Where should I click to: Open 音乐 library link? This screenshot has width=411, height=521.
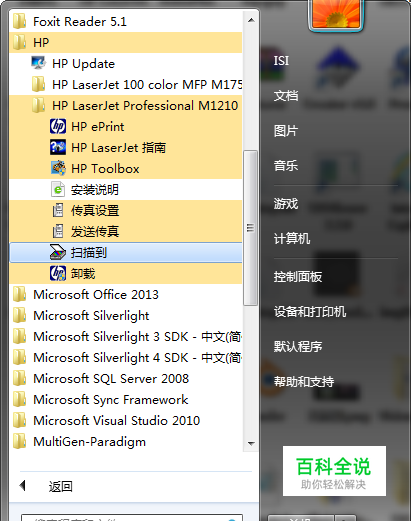pos(286,165)
